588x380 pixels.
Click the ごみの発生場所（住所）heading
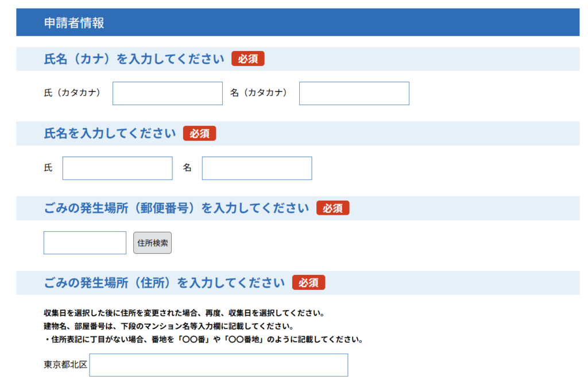[x=164, y=283]
